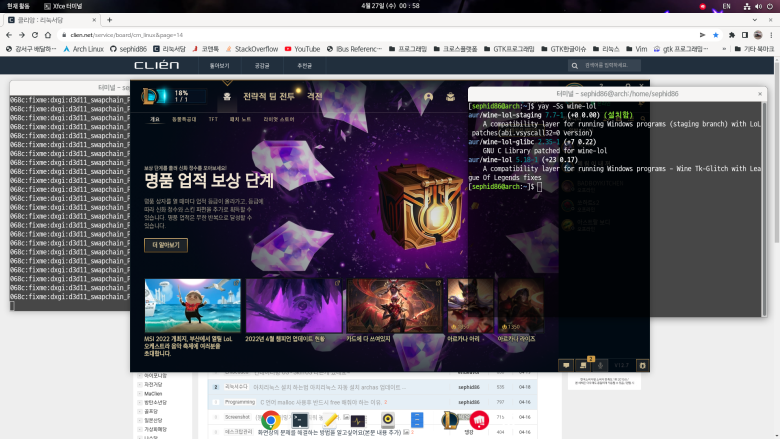Click the foreground terminal window scrollbar
The height and width of the screenshot is (439, 780).
764,209
